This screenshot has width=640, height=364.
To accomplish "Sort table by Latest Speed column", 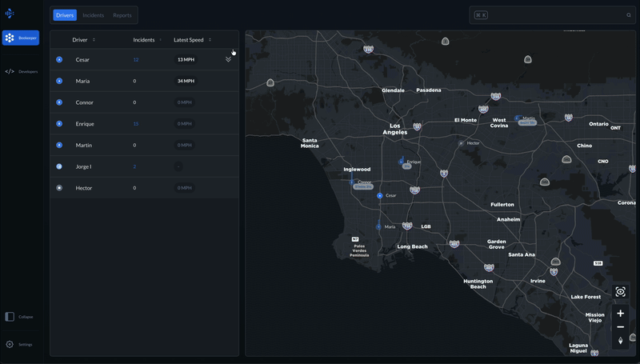I will pos(192,40).
